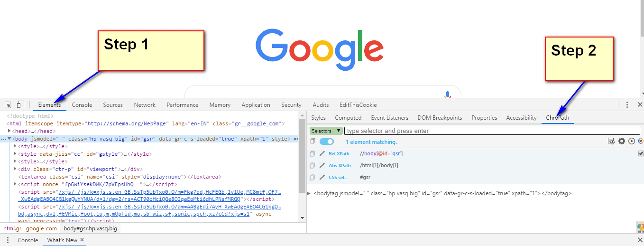The width and height of the screenshot is (644, 246).
Task: Open the Console panel tab
Action: pos(82,105)
